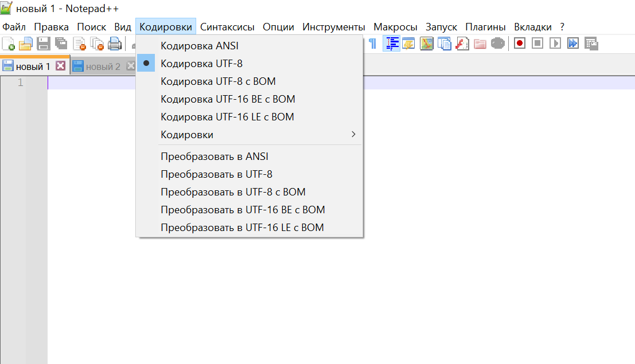Viewport: 635px width, 364px height.
Task: Open the Вид menu
Action: [x=123, y=27]
